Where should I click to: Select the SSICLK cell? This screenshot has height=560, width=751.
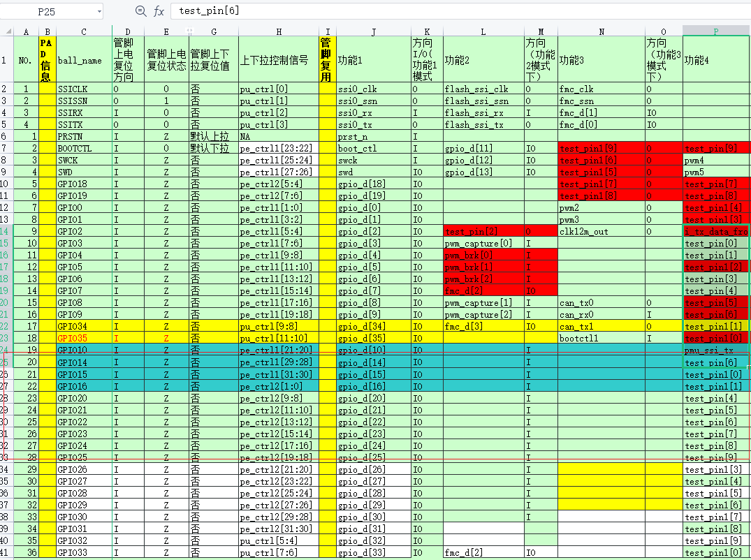[84, 89]
